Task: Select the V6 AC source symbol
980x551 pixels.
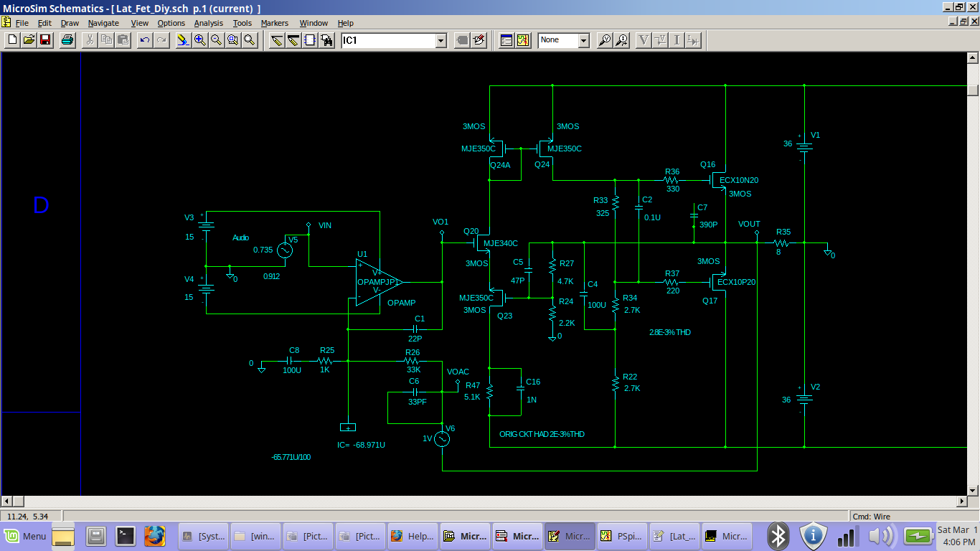Action: click(442, 438)
